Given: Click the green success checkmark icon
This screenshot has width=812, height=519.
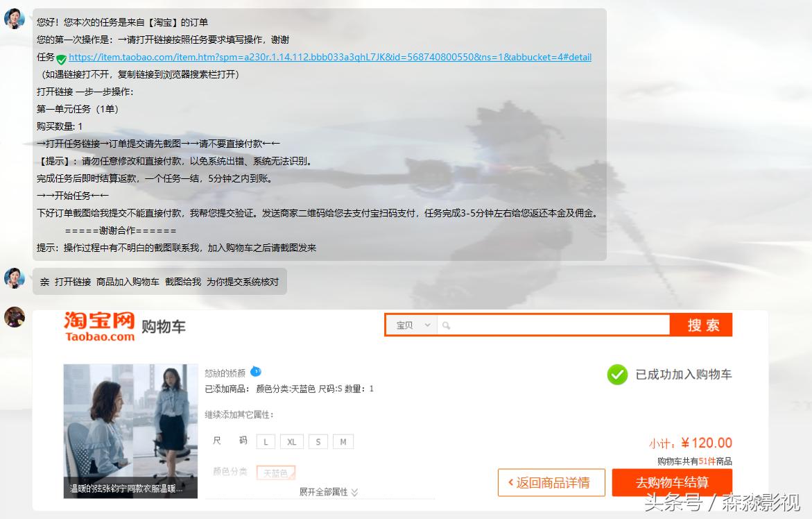Looking at the screenshot, I should click(x=617, y=375).
